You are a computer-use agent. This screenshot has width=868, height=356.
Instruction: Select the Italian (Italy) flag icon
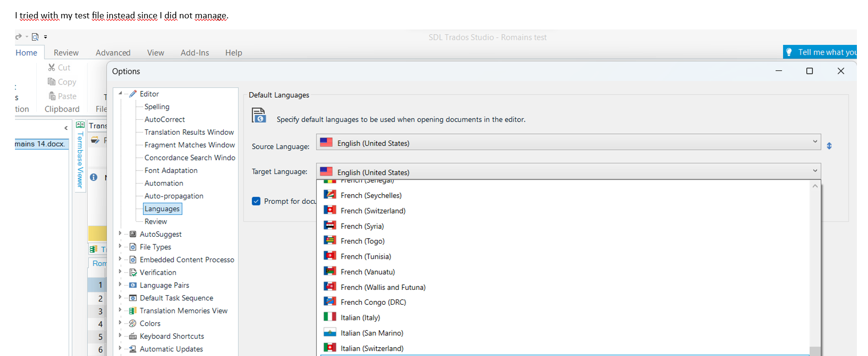330,317
